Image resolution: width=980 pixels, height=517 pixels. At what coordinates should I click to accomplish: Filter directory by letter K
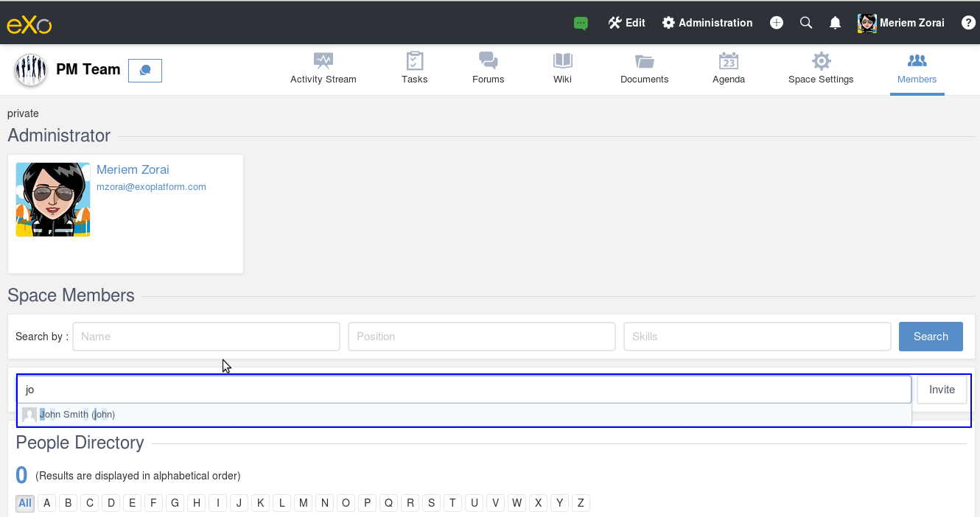tap(260, 503)
